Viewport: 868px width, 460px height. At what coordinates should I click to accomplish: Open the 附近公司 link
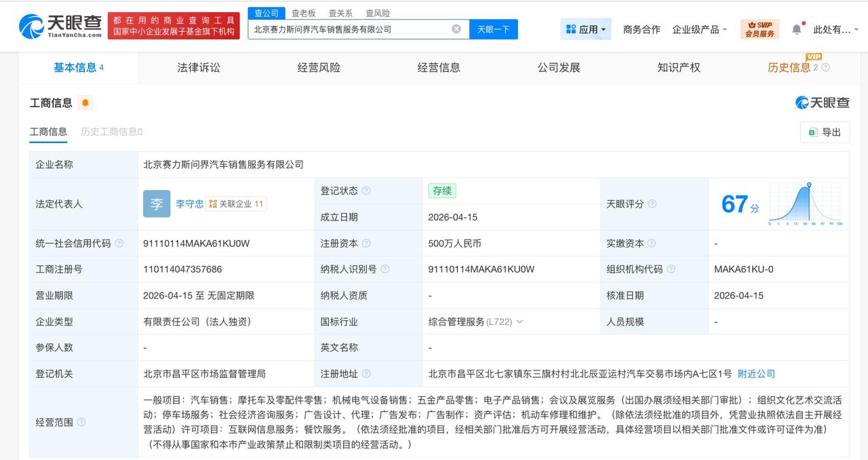755,373
